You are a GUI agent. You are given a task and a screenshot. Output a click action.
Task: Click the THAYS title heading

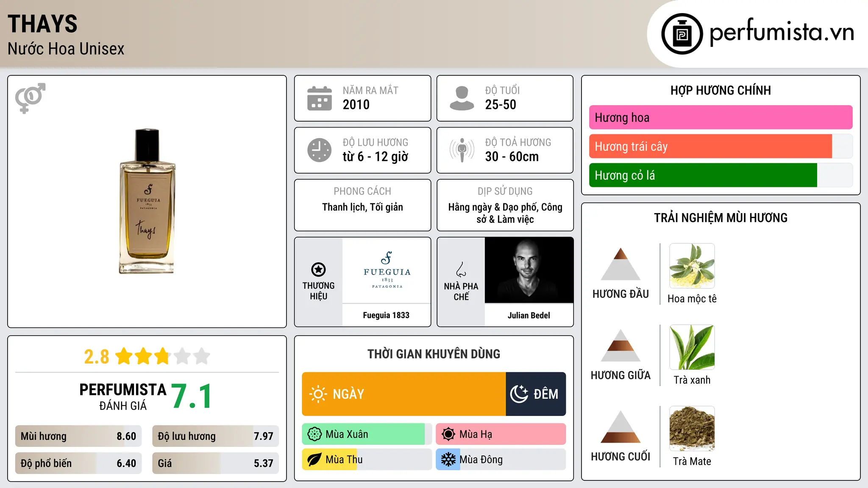pos(42,24)
